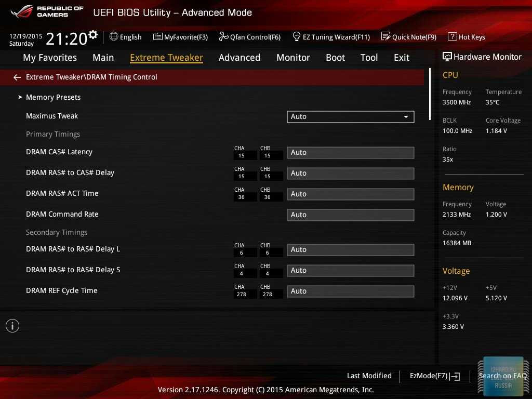This screenshot has height=399, width=532.
Task: Click the vertical scrollbar of settings list
Action: (430, 94)
